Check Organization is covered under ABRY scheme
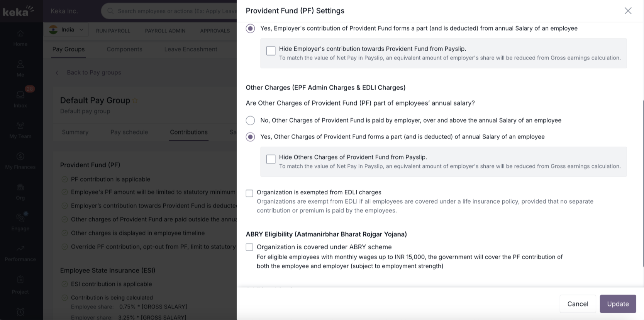The height and width of the screenshot is (320, 644). pyautogui.click(x=250, y=247)
